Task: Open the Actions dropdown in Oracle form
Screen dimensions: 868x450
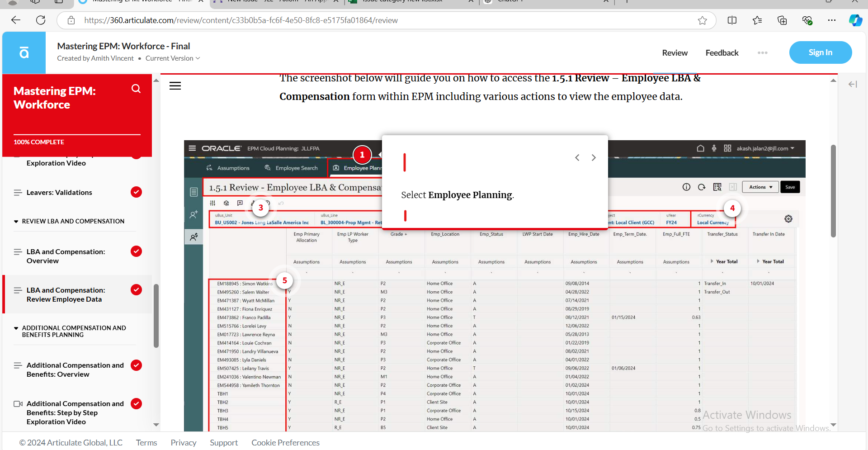Action: pyautogui.click(x=760, y=187)
